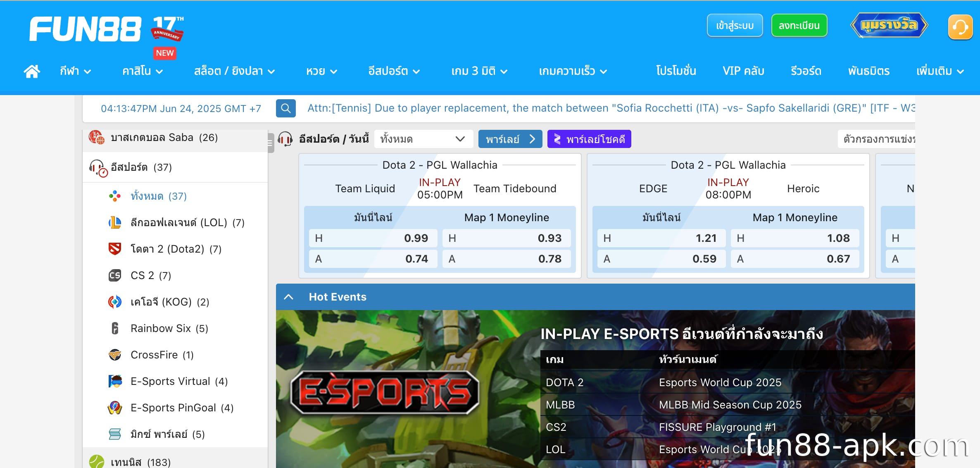Image resolution: width=980 pixels, height=468 pixels.
Task: Select มิกซ์ พาร์เลย์ (5) in sidebar
Action: 175,434
